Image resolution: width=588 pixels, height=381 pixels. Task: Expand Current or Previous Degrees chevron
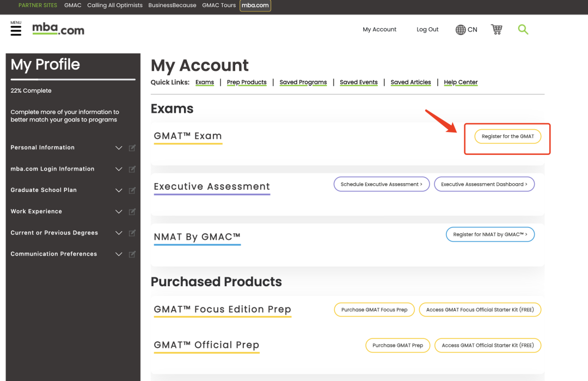click(119, 233)
